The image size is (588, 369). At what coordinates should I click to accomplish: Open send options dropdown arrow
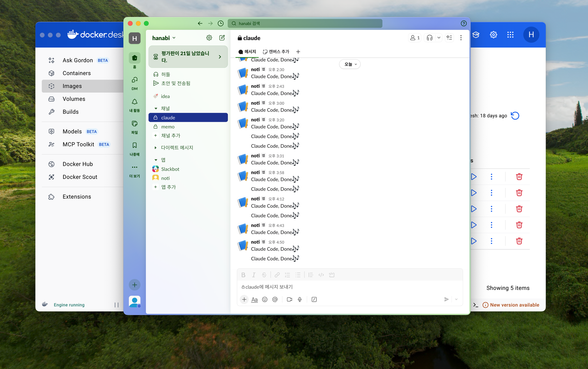[x=456, y=299]
